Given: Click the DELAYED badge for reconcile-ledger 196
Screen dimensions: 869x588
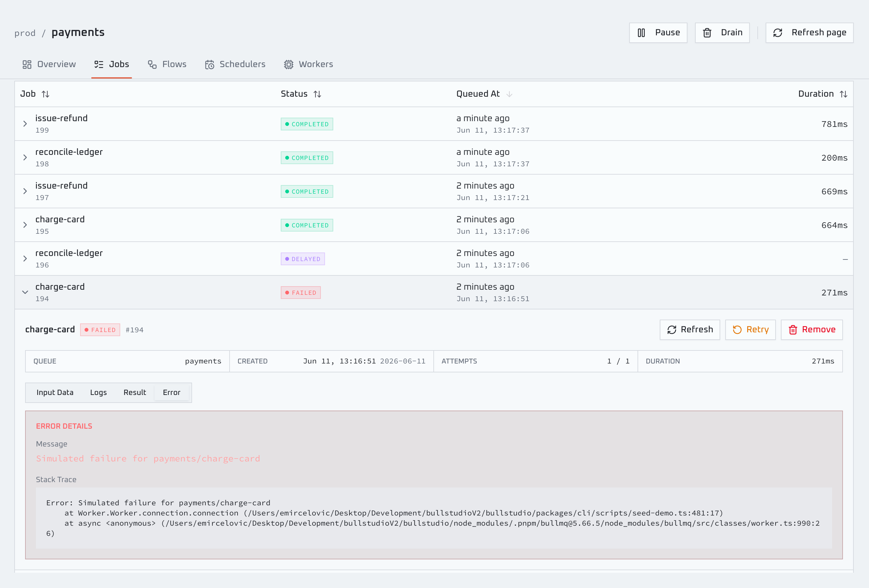Looking at the screenshot, I should [x=302, y=259].
